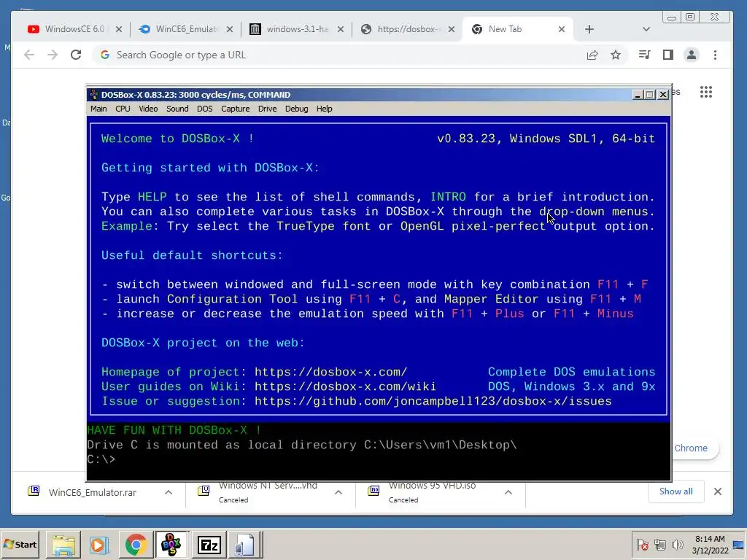
Task: Reload the page in Chrome
Action: (76, 55)
